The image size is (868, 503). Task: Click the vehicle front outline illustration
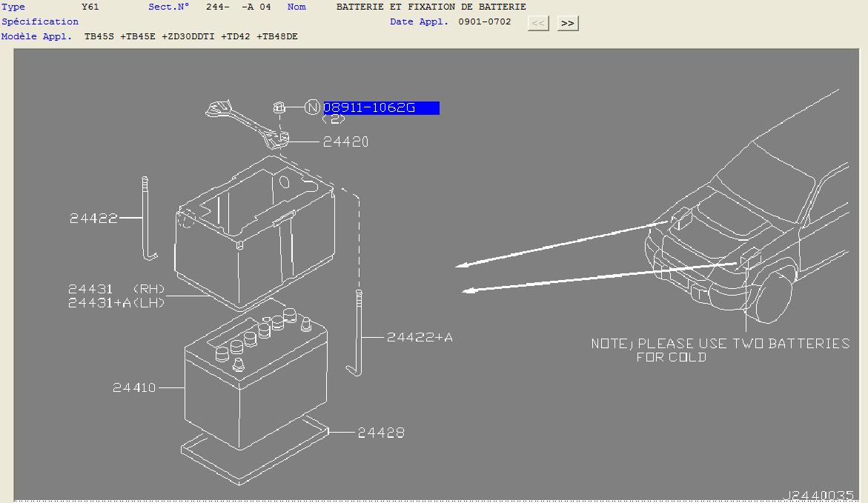click(x=746, y=207)
